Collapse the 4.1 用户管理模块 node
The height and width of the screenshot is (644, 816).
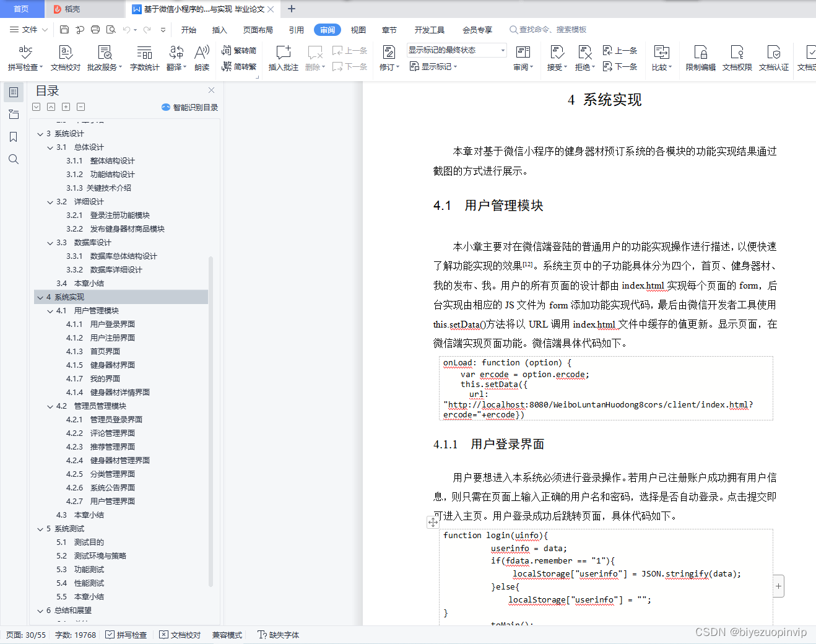point(50,311)
